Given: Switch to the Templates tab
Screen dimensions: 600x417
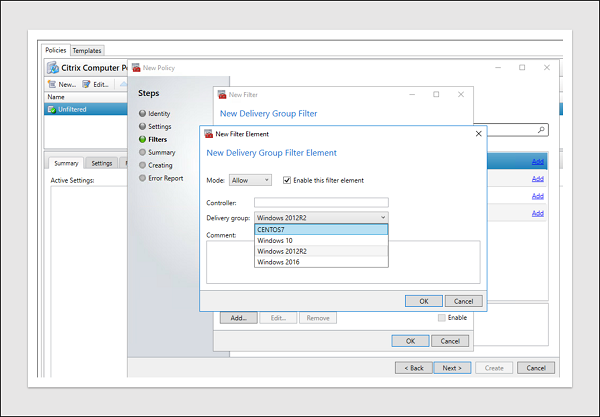Looking at the screenshot, I should (x=87, y=50).
